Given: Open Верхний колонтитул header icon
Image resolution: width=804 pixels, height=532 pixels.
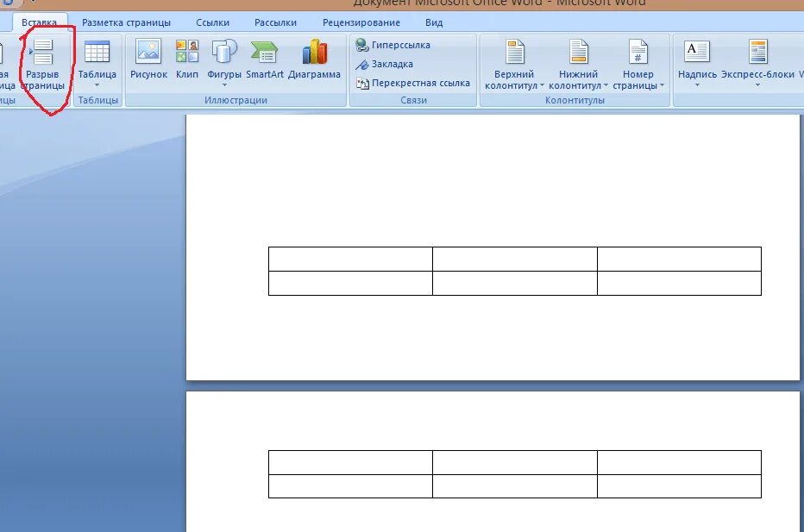Looking at the screenshot, I should tap(514, 52).
